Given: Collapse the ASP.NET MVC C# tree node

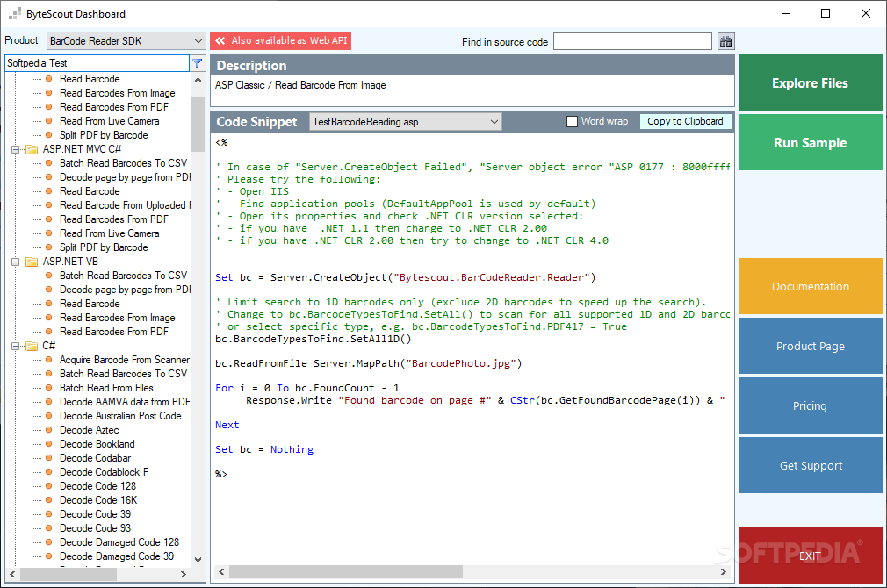Looking at the screenshot, I should coord(15,149).
